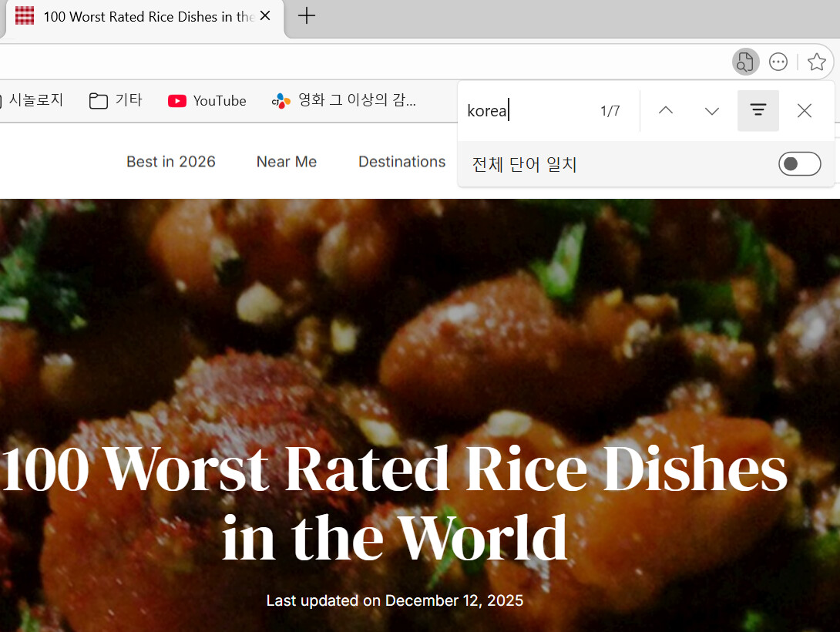Click the find-on-page icon in address bar
The height and width of the screenshot is (632, 840).
pyautogui.click(x=745, y=62)
